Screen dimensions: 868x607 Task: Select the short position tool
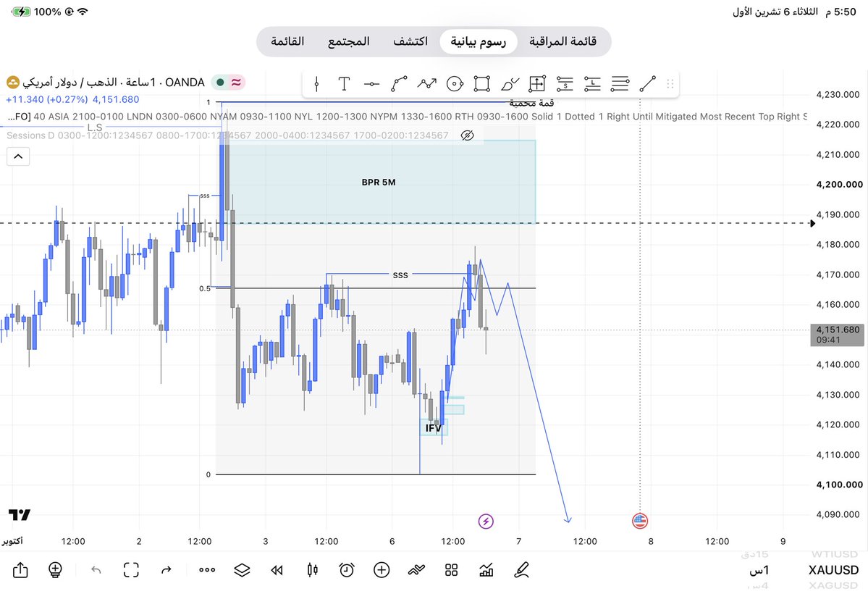pos(565,84)
